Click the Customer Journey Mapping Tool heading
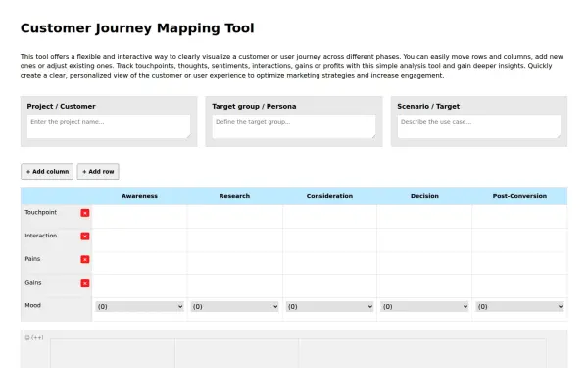 (x=137, y=28)
